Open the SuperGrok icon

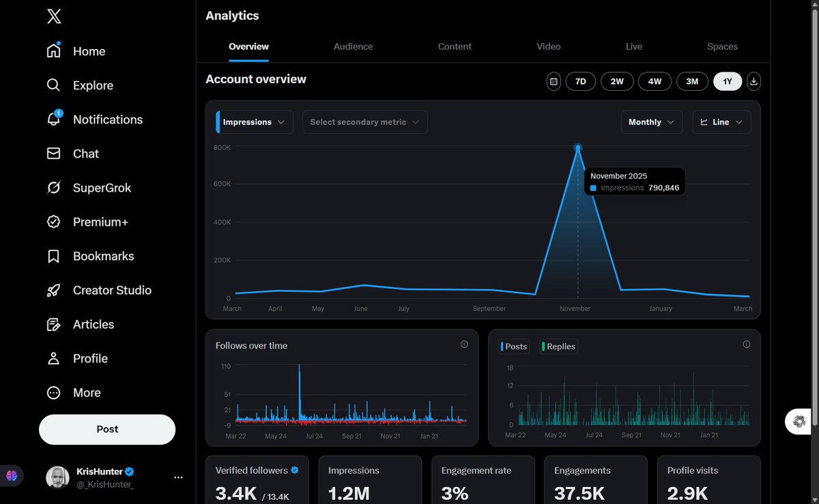tap(54, 188)
